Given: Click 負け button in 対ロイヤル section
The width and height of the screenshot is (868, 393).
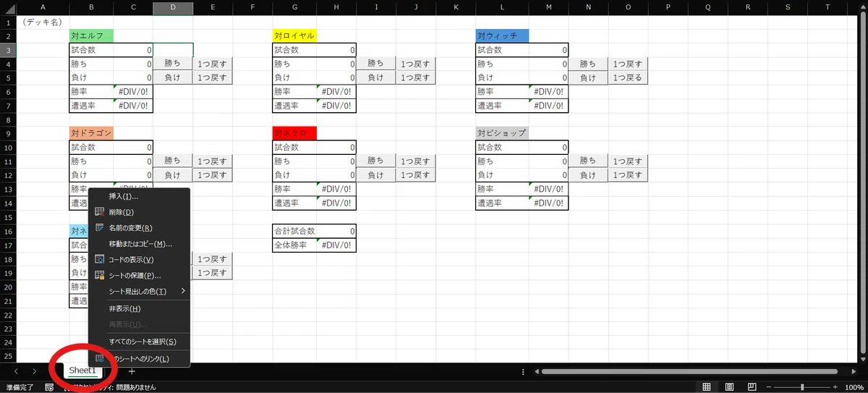Looking at the screenshot, I should coord(375,77).
